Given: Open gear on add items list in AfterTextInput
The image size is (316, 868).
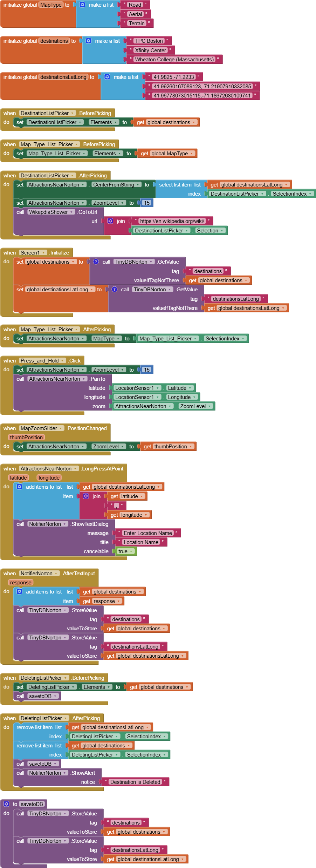Looking at the screenshot, I should pyautogui.click(x=20, y=592).
